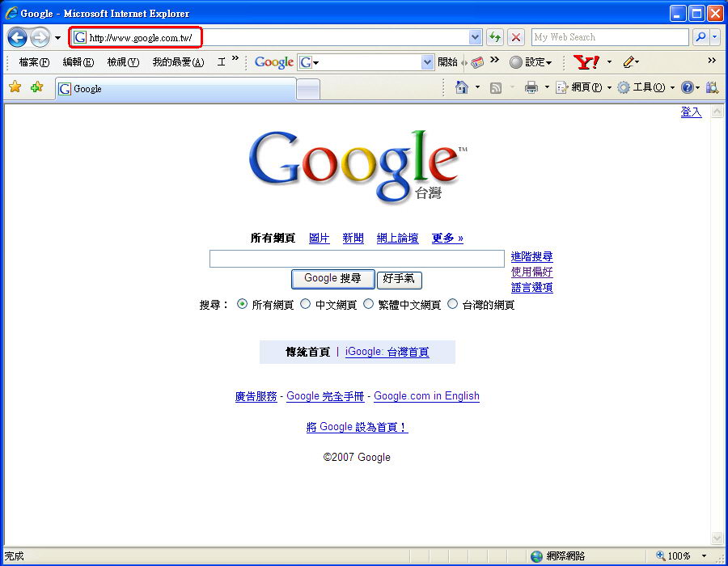
Task: Click the 設定 settings toolbar button
Action: (531, 62)
